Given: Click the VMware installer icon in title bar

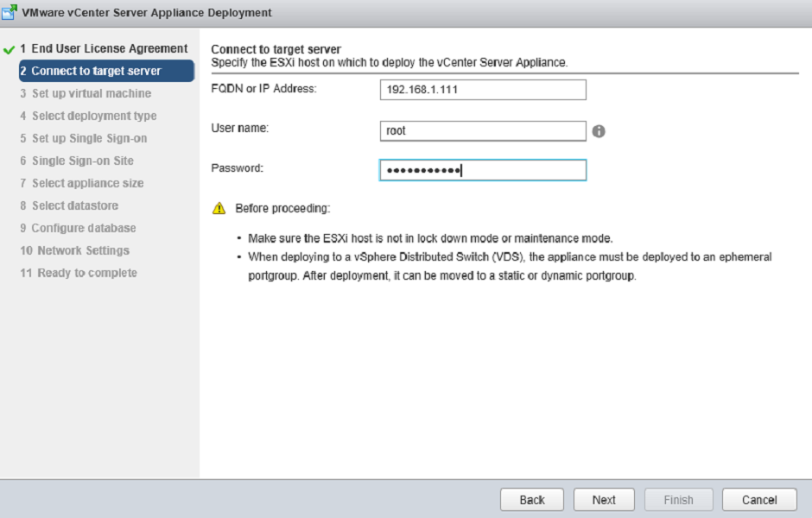Looking at the screenshot, I should (9, 12).
